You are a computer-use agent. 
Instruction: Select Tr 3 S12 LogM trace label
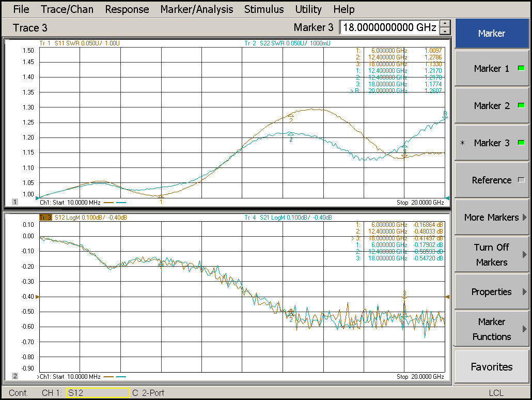coord(83,218)
